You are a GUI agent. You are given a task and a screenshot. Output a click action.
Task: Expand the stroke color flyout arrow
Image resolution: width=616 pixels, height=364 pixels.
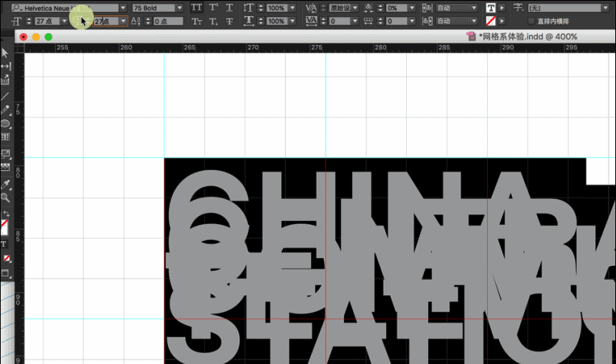(502, 21)
